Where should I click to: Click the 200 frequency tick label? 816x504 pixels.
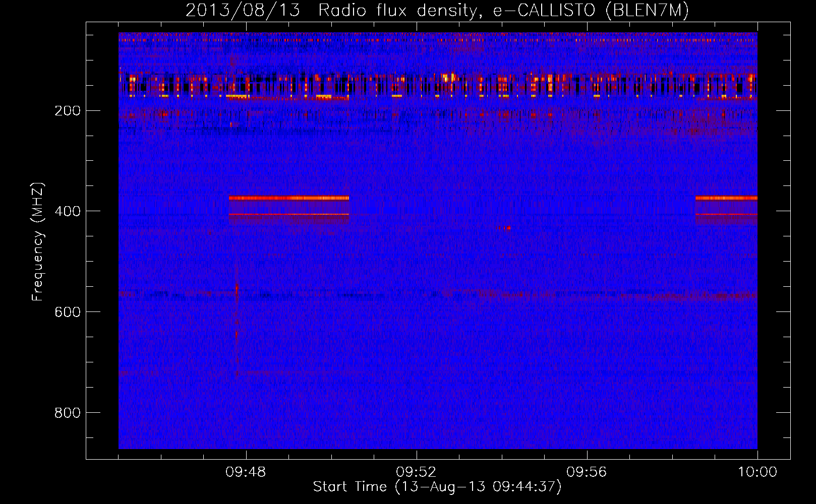click(68, 111)
